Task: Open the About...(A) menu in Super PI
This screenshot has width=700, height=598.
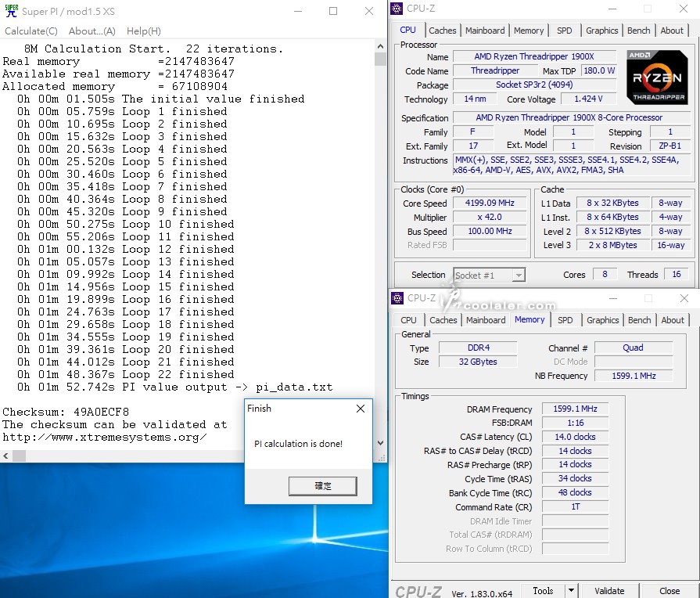Action: [x=92, y=31]
